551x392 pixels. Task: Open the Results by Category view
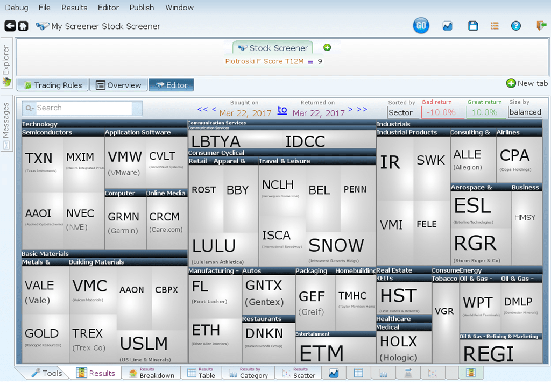pyautogui.click(x=249, y=373)
